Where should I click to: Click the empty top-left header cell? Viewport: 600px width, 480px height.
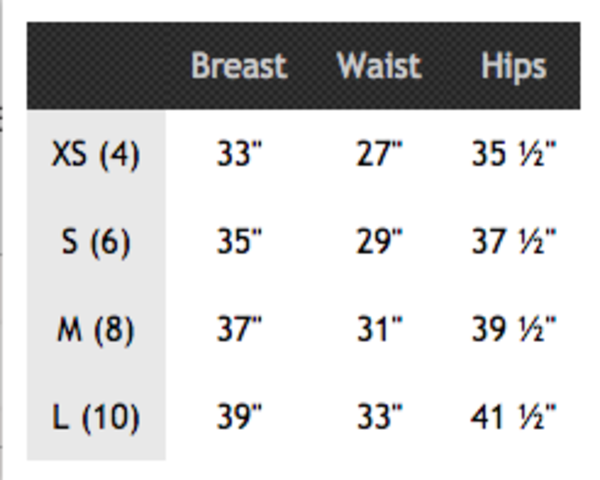pyautogui.click(x=96, y=66)
